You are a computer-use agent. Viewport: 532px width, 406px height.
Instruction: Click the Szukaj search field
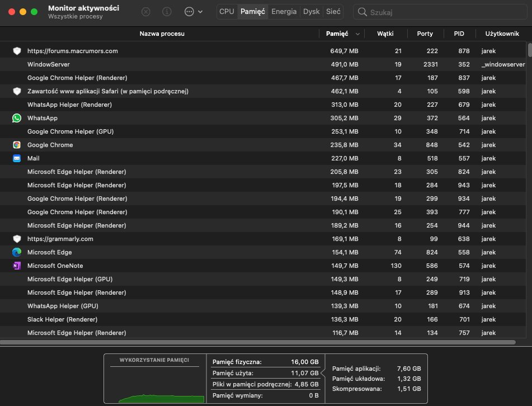tap(442, 12)
